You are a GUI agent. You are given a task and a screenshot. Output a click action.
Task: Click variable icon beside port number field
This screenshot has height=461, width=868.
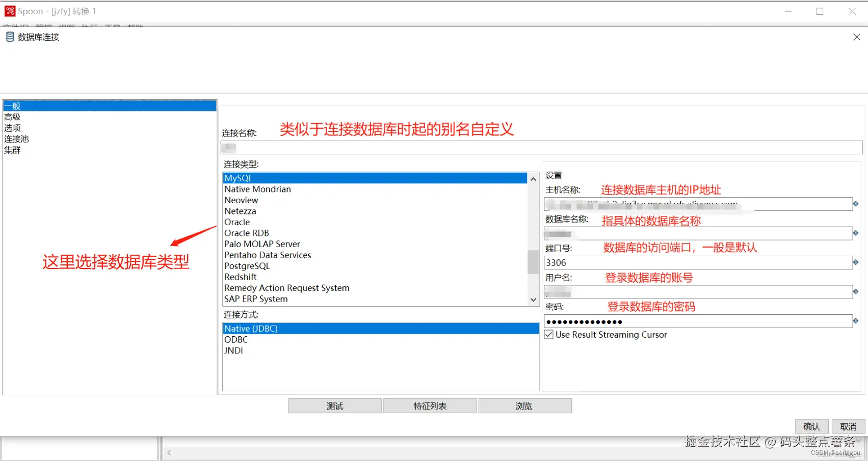[x=856, y=262]
